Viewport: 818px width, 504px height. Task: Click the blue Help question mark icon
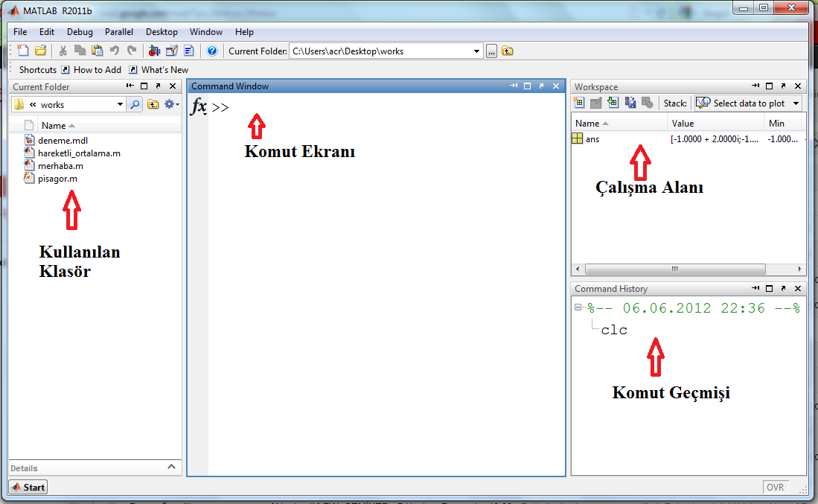pyautogui.click(x=212, y=51)
